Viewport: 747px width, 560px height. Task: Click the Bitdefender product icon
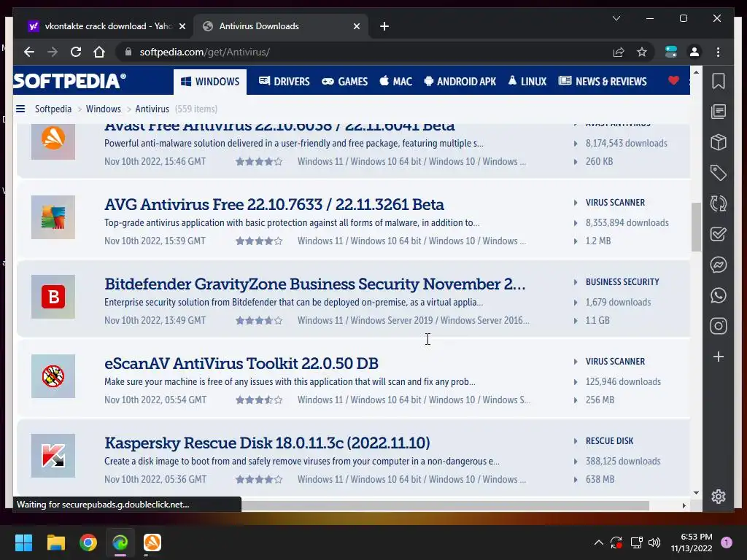pos(53,297)
